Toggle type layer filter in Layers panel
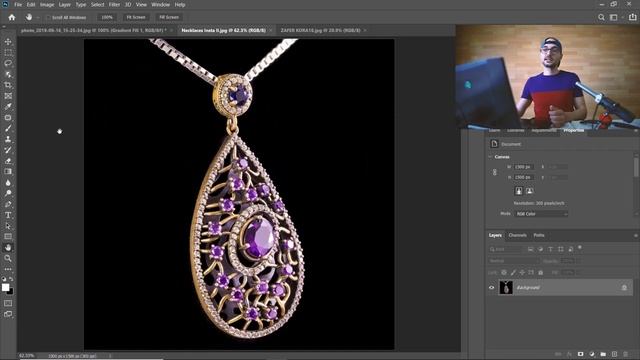The width and height of the screenshot is (640, 360). point(550,249)
